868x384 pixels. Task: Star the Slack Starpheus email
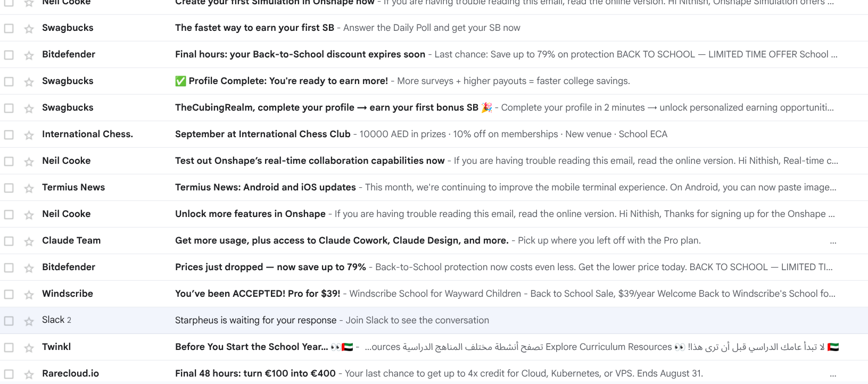click(x=29, y=321)
